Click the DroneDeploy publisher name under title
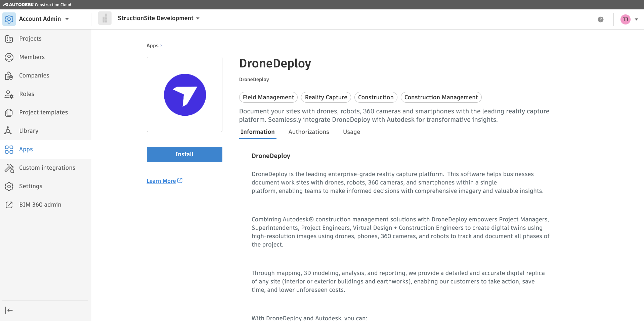Viewport: 644px width, 321px height. point(254,79)
